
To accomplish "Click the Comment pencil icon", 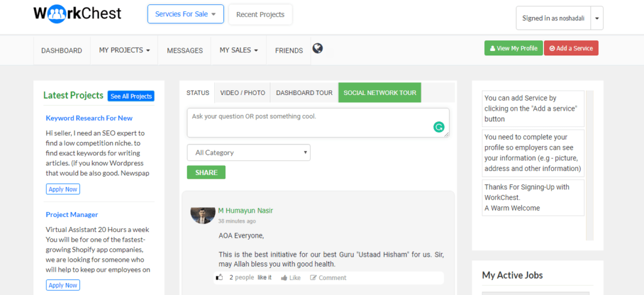I will 313,278.
